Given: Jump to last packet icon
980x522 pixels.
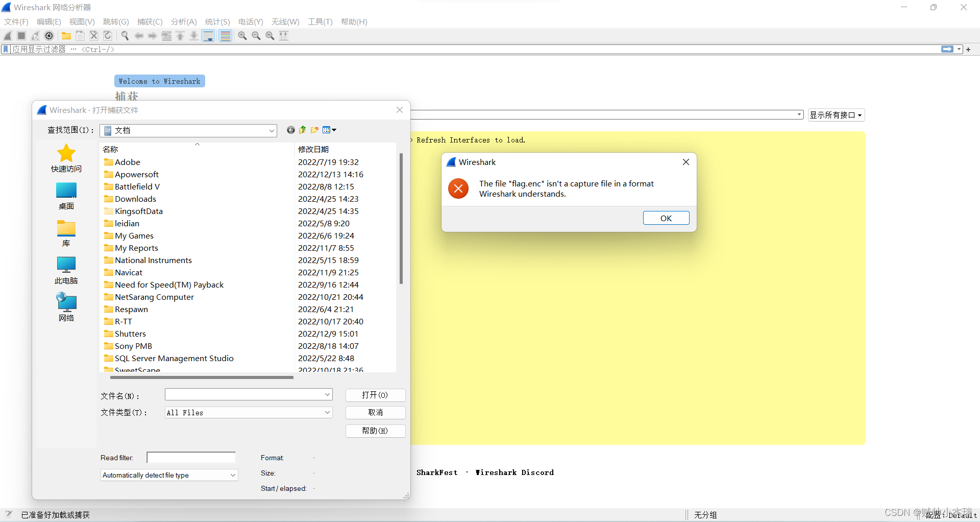Looking at the screenshot, I should tap(194, 36).
